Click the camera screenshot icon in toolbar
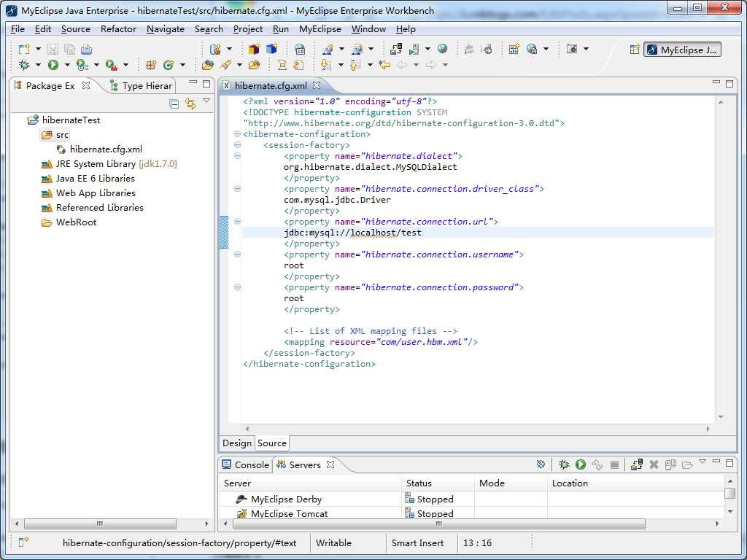Screen dimensions: 747x560 (x=572, y=49)
